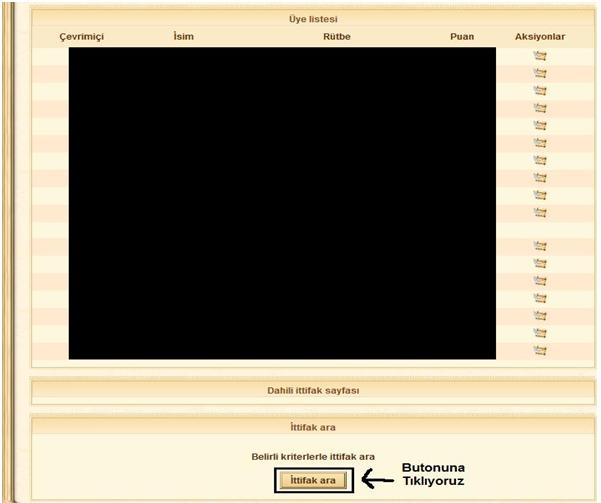Click the İttifak ara panel title bar
This screenshot has width=601, height=503.
point(313,427)
